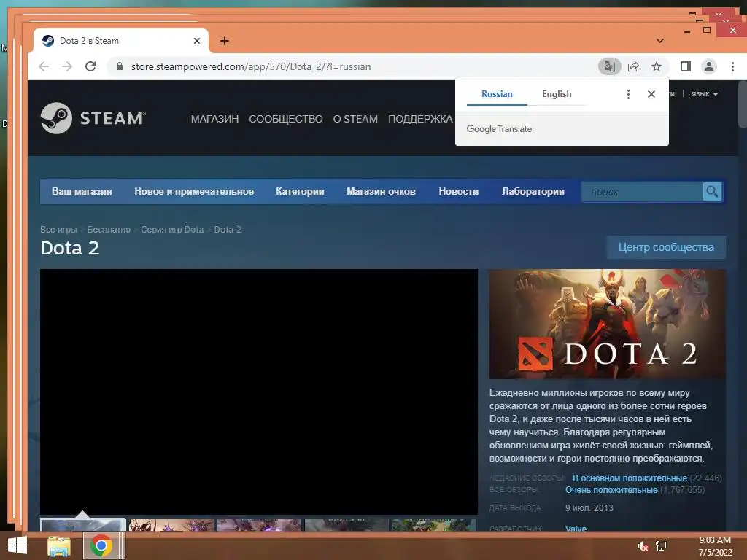Open Новое и примечательное menu
This screenshot has height=560, width=747.
pyautogui.click(x=194, y=192)
